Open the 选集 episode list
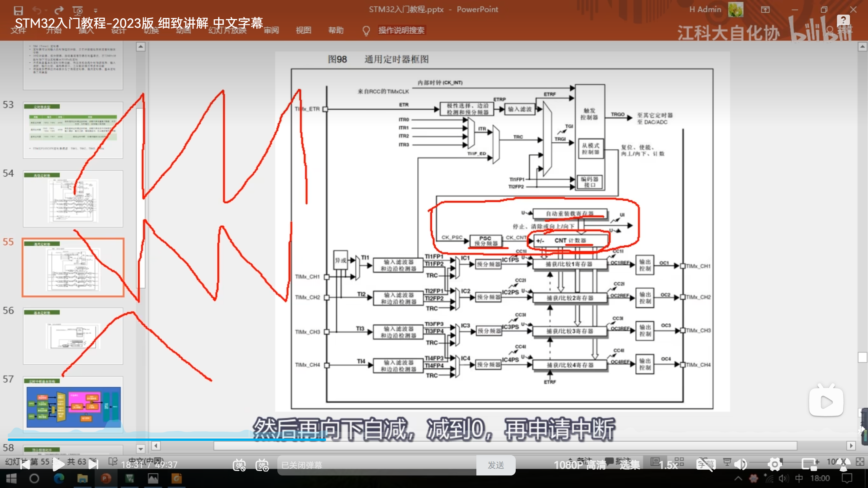 point(630,465)
